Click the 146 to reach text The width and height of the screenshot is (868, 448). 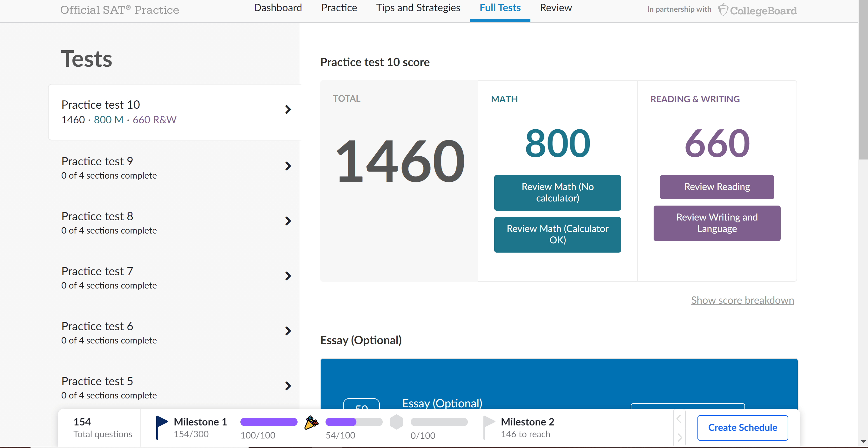coord(525,434)
